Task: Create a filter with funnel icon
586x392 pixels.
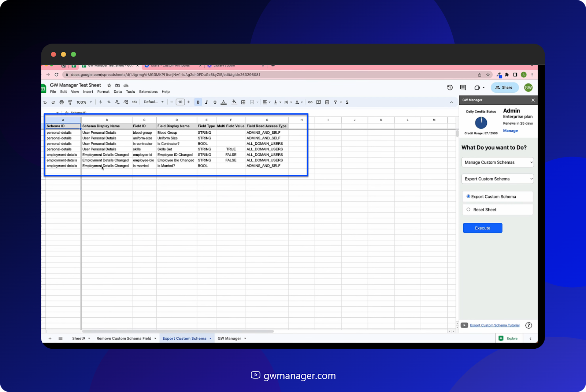Action: pos(335,102)
